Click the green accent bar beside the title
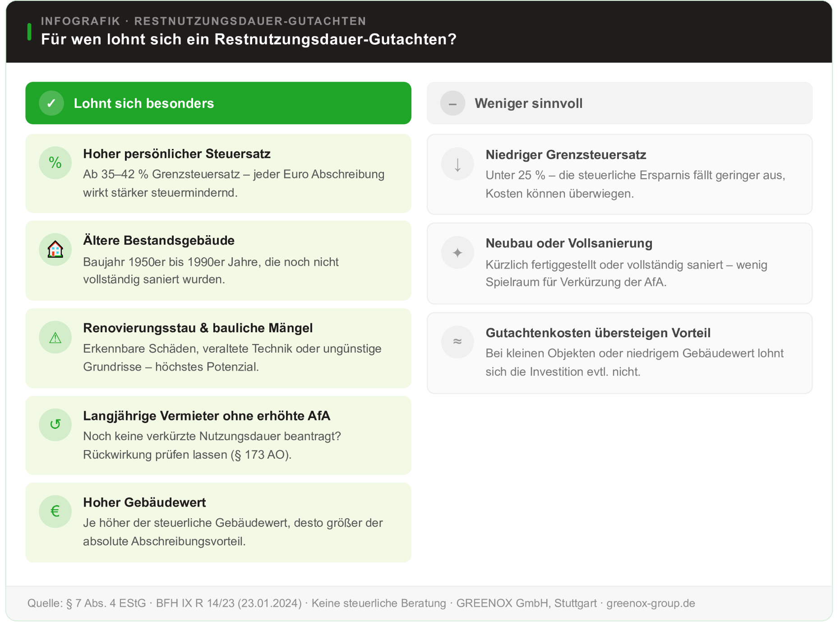 tap(29, 31)
